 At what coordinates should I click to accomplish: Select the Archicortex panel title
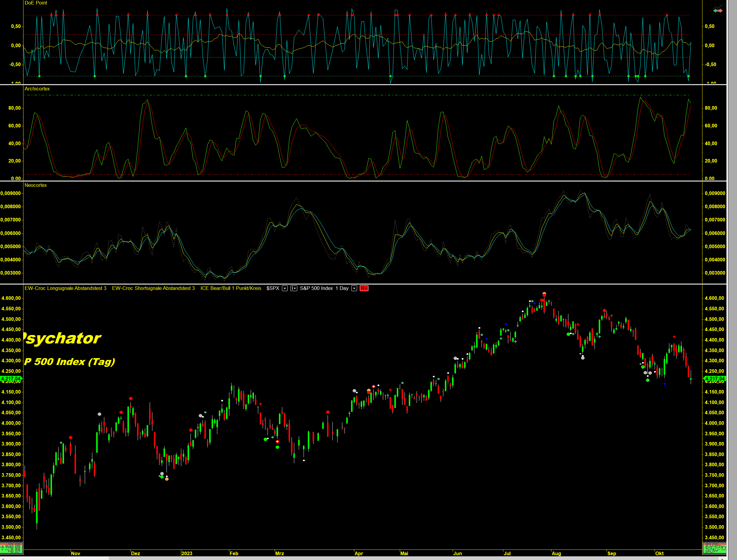click(x=37, y=89)
